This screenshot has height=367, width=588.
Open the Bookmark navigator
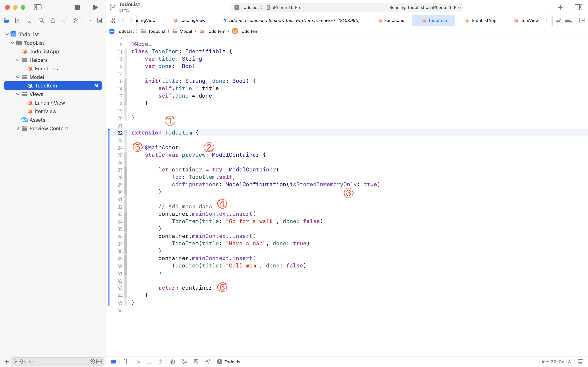click(30, 20)
